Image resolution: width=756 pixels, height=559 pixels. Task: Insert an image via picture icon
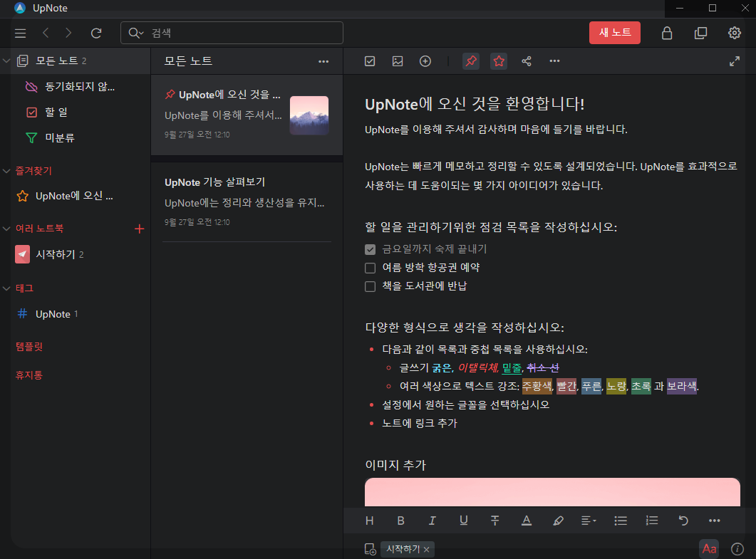pos(398,61)
